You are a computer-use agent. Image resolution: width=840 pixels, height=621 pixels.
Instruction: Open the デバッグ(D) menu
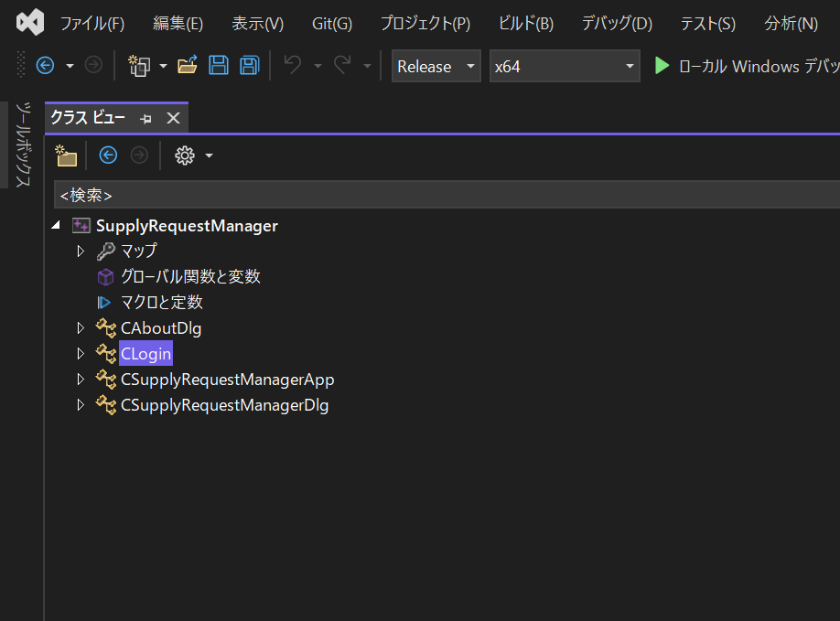[617, 24]
